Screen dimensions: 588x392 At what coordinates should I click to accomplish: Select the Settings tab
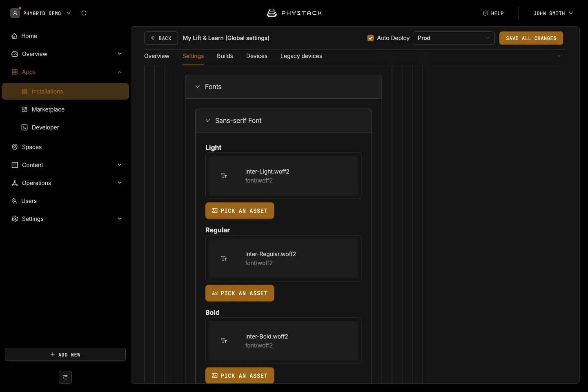click(193, 56)
